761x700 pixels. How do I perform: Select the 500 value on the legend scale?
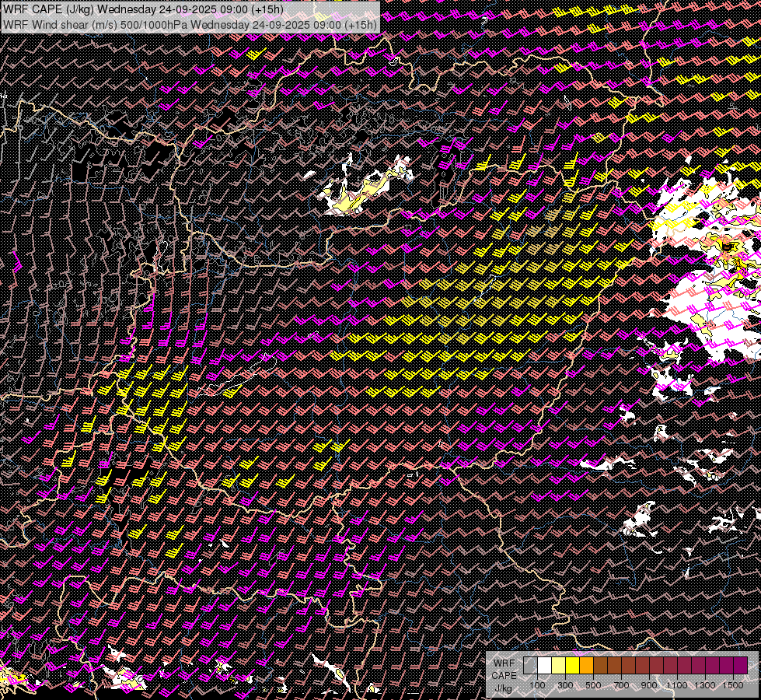[x=593, y=685]
